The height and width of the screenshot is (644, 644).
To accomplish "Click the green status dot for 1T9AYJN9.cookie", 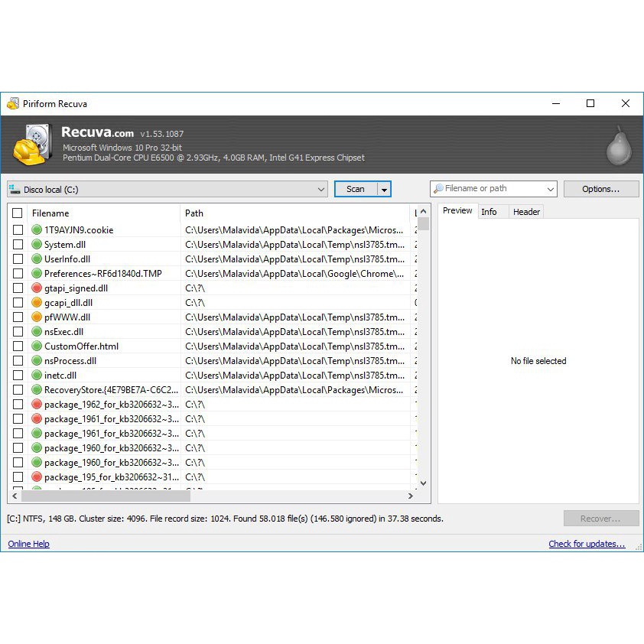I will coord(37,229).
